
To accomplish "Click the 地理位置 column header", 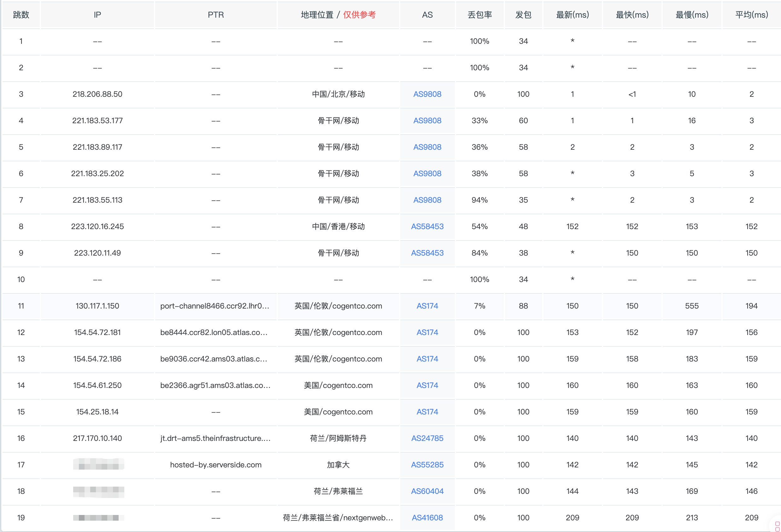I will 317,15.
